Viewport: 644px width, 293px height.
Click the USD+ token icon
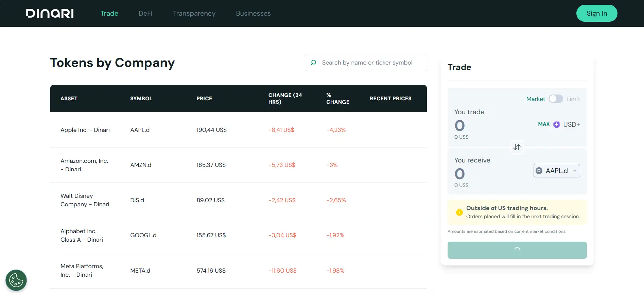(x=556, y=124)
